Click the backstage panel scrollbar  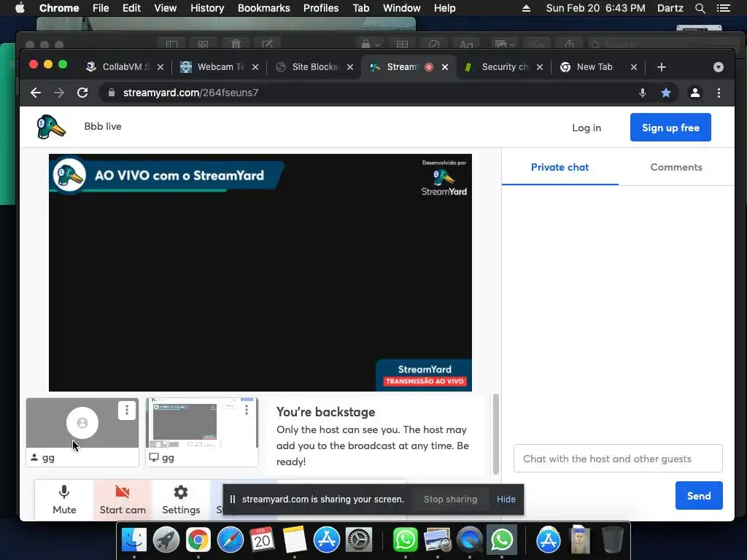coord(495,434)
